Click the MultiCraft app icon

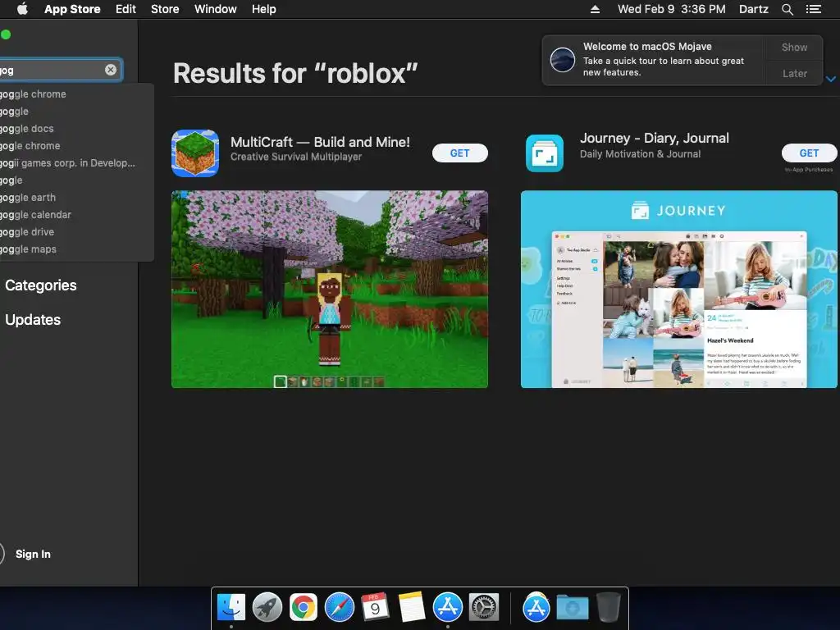195,153
